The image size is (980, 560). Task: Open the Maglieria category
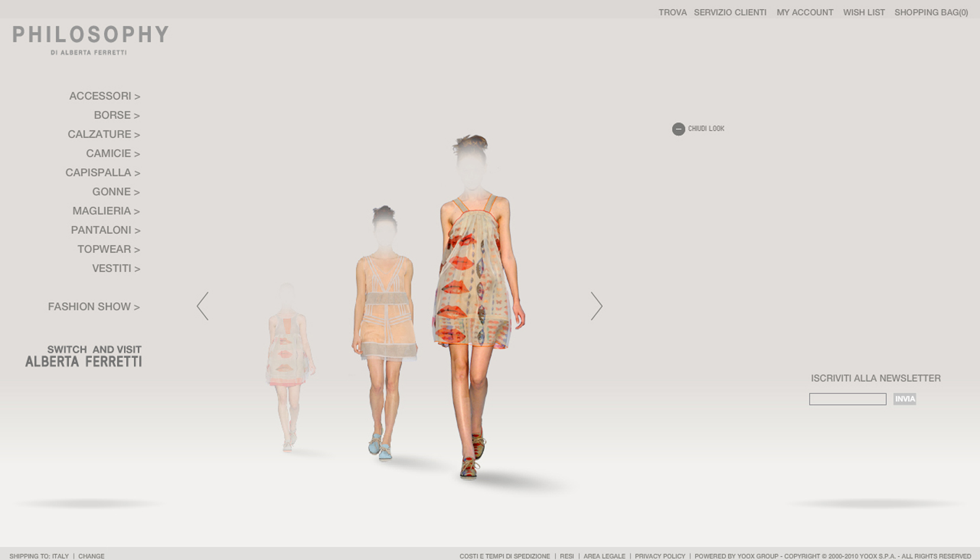(x=105, y=211)
